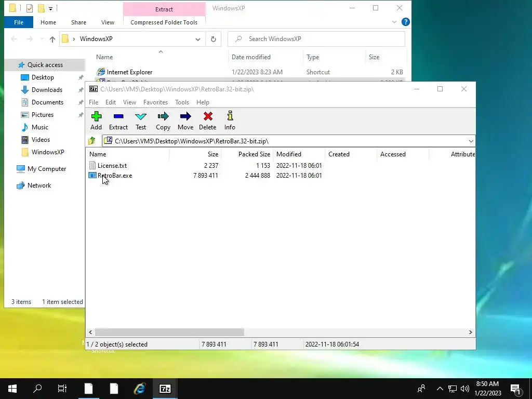Open Explorer help question mark icon
The width and height of the screenshot is (532, 399).
[x=405, y=22]
